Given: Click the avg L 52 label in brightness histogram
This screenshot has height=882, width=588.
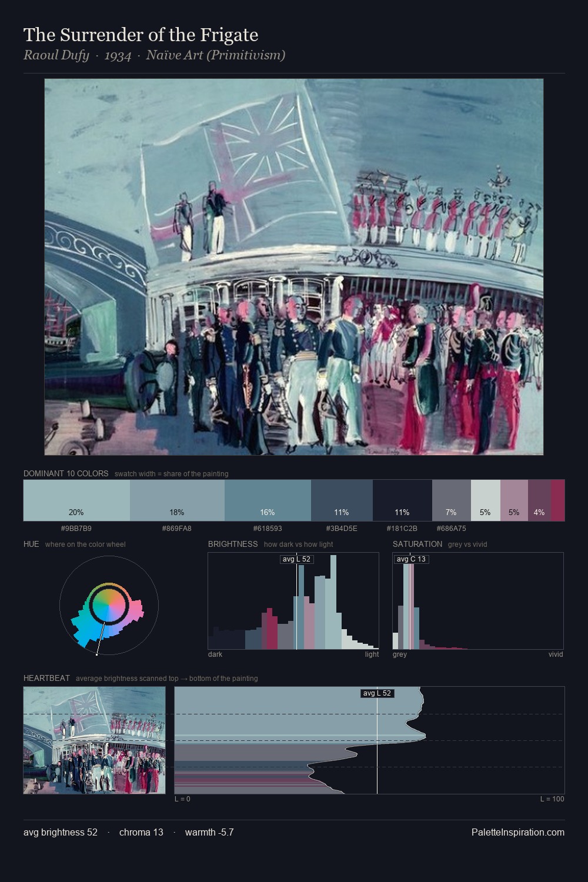Looking at the screenshot, I should tap(296, 559).
